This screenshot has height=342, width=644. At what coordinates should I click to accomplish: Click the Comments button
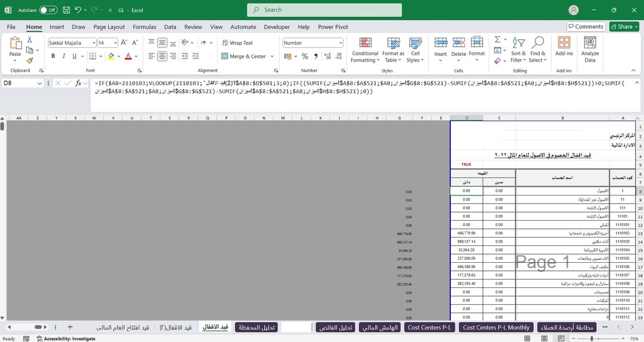586,26
